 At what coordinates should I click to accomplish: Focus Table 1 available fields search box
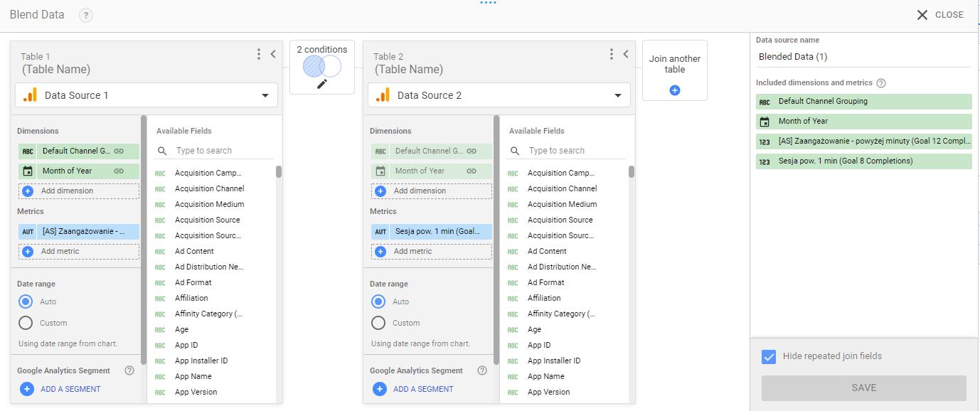click(223, 151)
